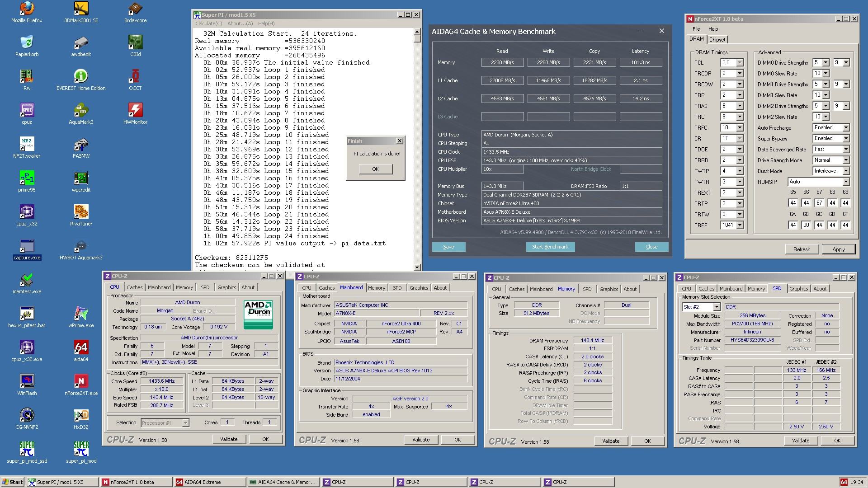Screen dimensions: 868x488
Task: Open Graphics tab in CPU-Z Memory window
Action: tap(609, 289)
